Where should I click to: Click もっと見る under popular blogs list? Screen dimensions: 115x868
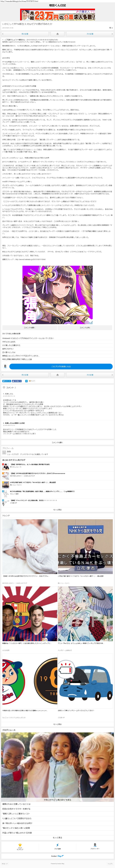(x=57, y=510)
